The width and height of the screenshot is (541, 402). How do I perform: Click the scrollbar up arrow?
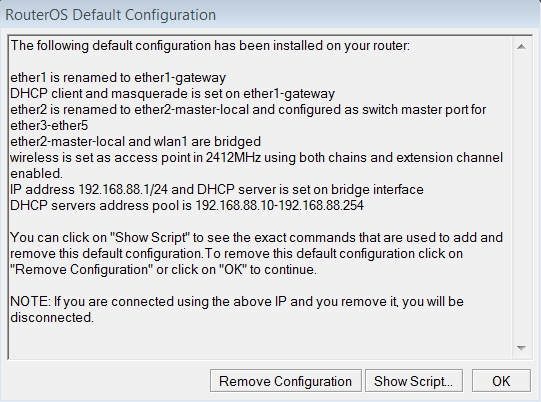521,47
